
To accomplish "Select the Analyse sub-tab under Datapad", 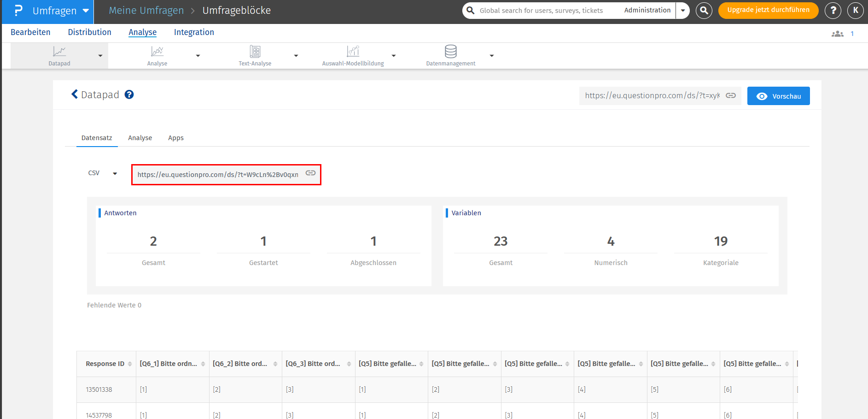I will [140, 138].
